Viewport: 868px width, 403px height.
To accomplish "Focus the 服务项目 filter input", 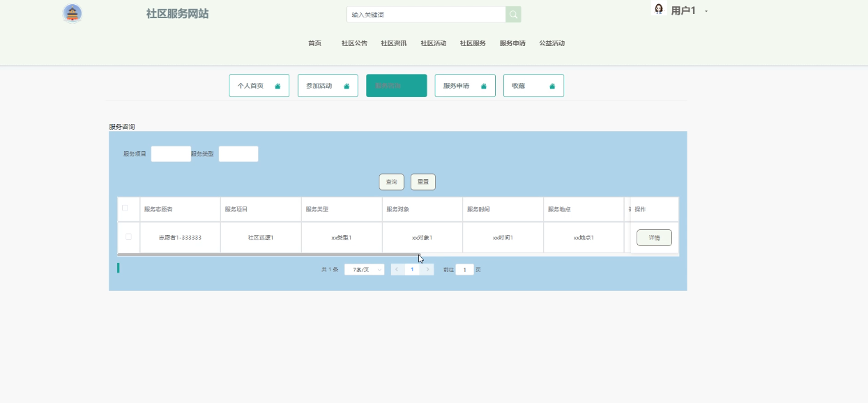I will [x=171, y=154].
